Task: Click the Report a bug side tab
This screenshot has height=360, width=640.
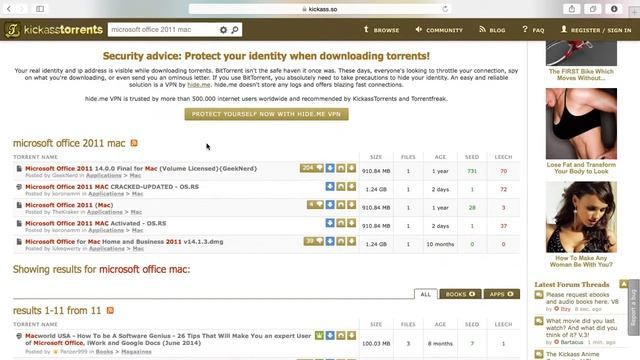Action: point(634,307)
